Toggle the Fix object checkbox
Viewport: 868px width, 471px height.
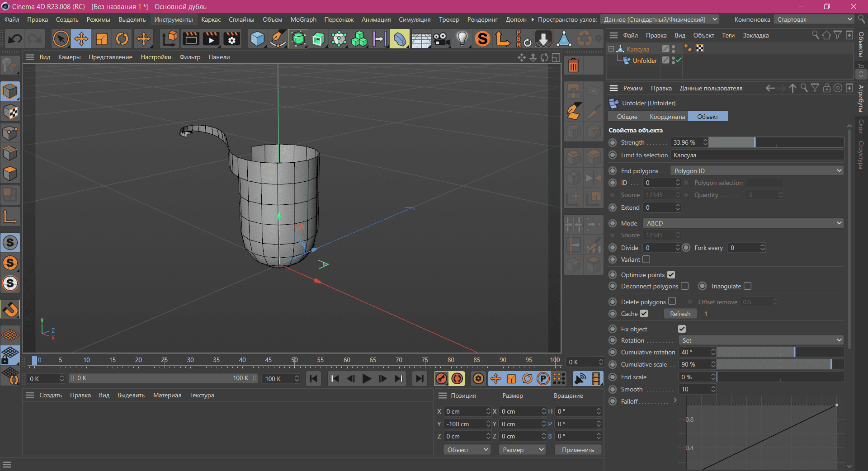click(682, 329)
